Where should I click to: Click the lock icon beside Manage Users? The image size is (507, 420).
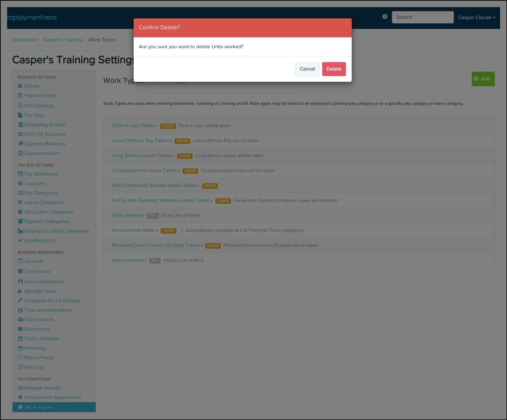click(x=20, y=291)
